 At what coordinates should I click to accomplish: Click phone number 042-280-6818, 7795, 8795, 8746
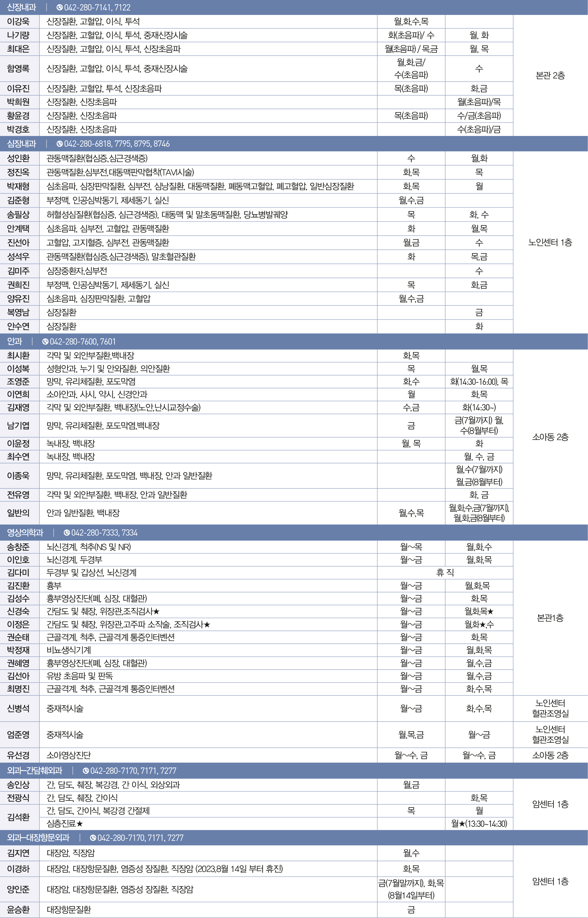[117, 144]
